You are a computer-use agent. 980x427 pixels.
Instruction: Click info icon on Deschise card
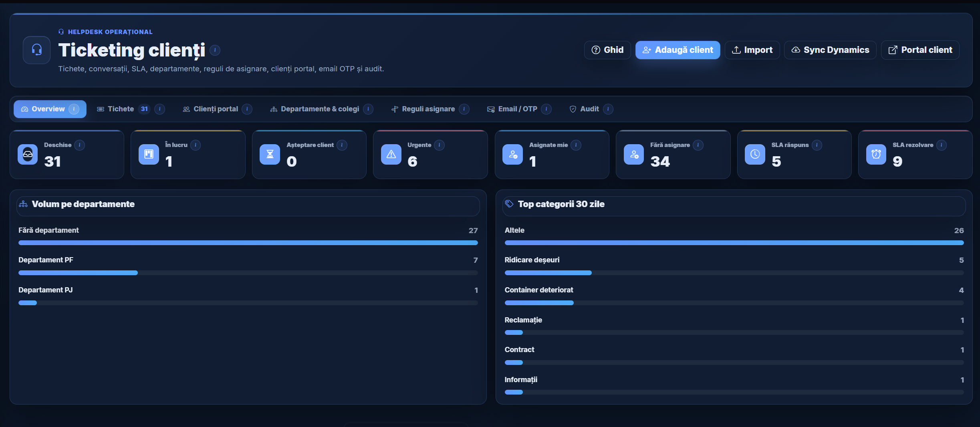tap(79, 145)
